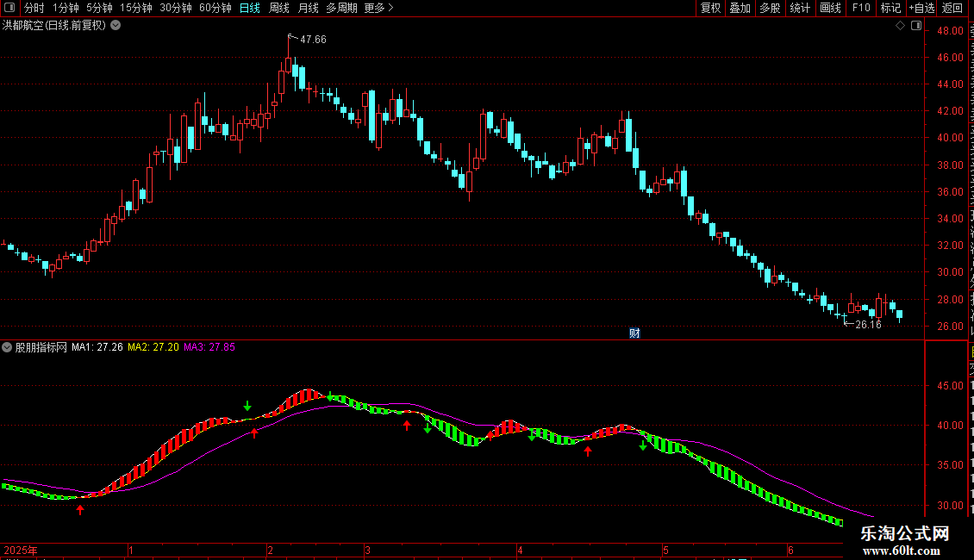974x560 pixels.
Task: Select the 月线 monthly chart tab
Action: [308, 8]
